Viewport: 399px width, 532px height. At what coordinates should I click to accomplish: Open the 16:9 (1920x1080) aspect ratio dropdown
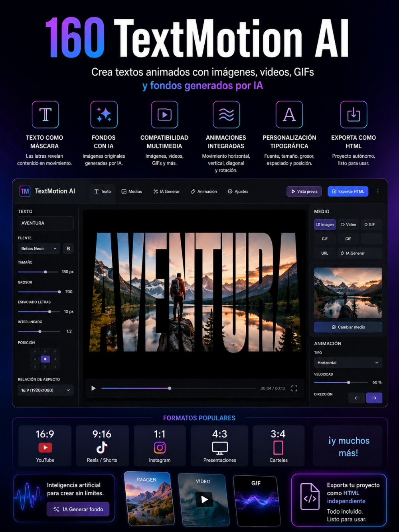[x=46, y=390]
